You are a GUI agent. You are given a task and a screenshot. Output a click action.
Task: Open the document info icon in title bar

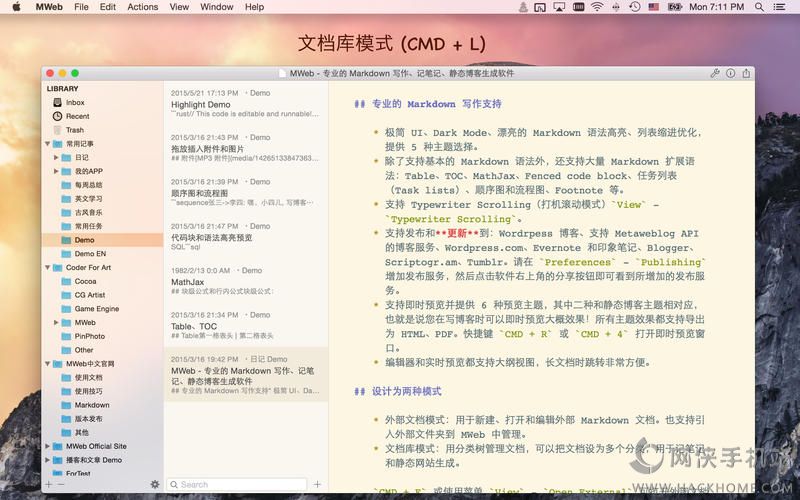click(731, 73)
